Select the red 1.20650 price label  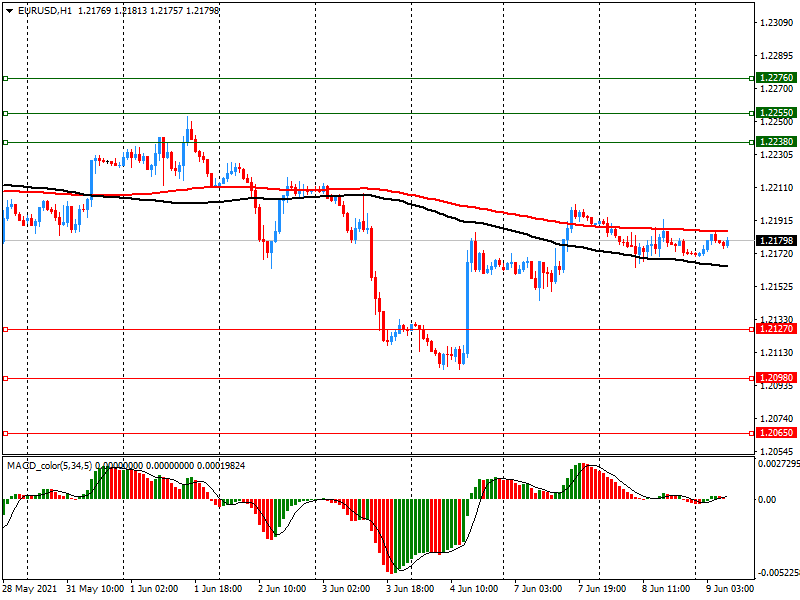776,433
